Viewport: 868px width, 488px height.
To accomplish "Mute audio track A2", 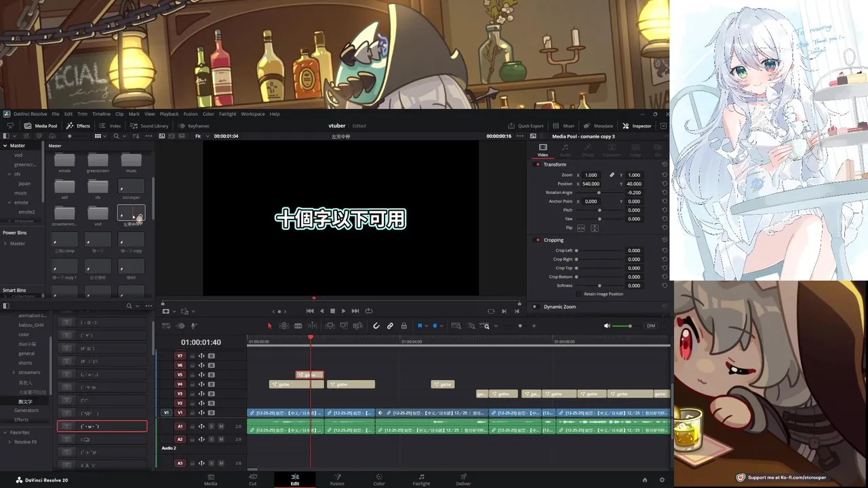I will (x=221, y=439).
